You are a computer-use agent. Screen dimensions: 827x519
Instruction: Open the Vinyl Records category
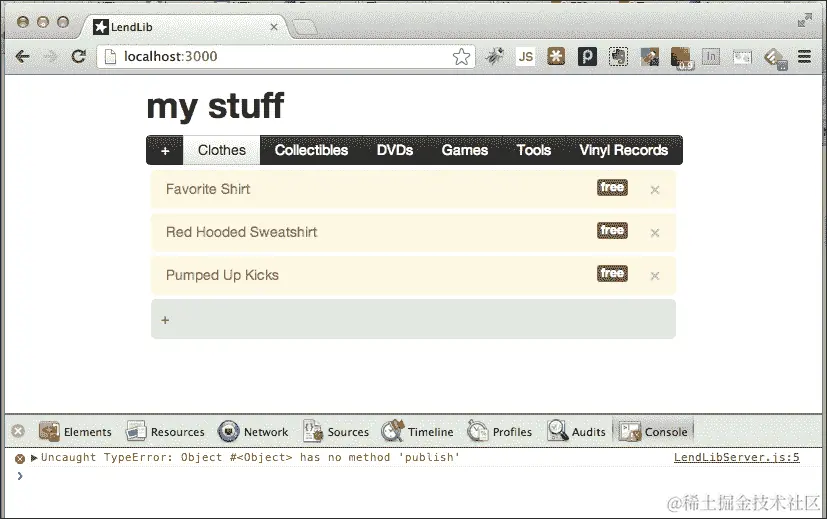pyautogui.click(x=623, y=150)
